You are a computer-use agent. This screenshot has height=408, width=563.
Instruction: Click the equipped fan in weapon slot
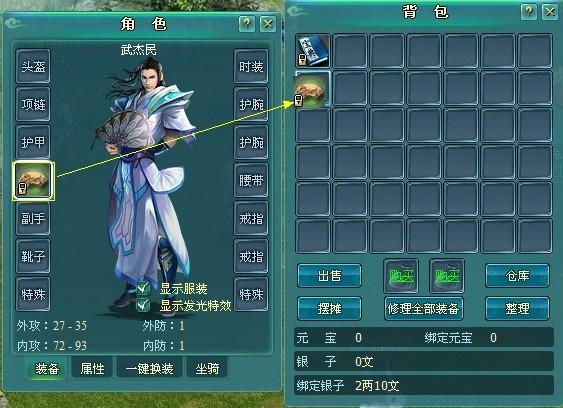(x=33, y=181)
